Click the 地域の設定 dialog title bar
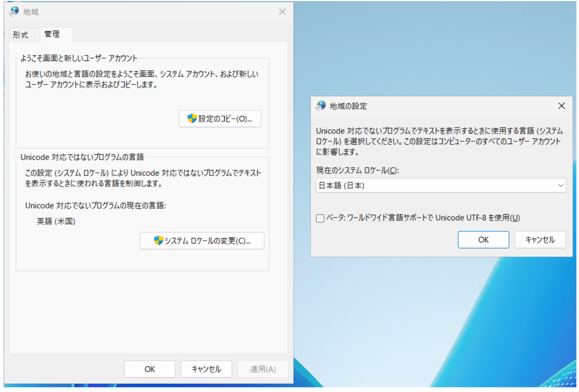Screen dimensions: 579x392 tap(430, 106)
